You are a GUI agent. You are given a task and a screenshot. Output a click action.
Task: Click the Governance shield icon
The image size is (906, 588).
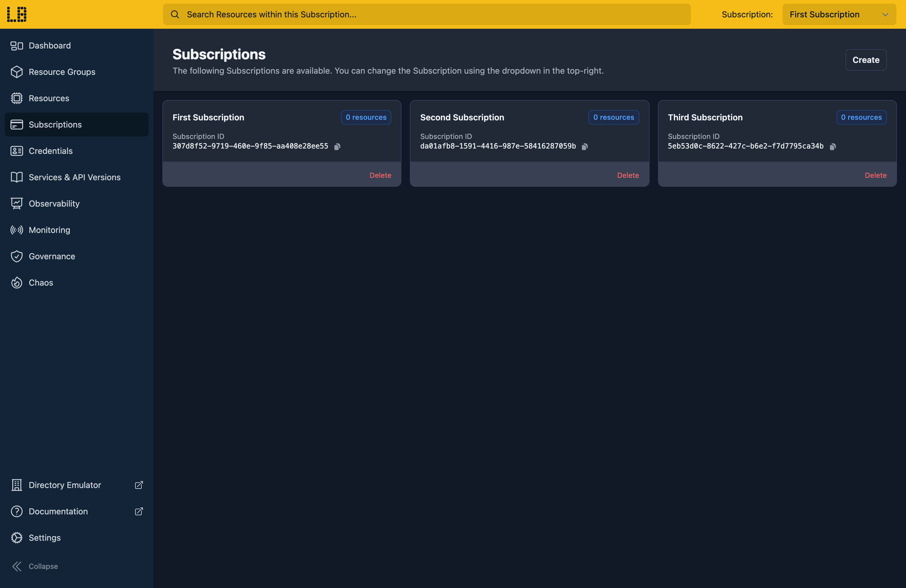tap(17, 256)
